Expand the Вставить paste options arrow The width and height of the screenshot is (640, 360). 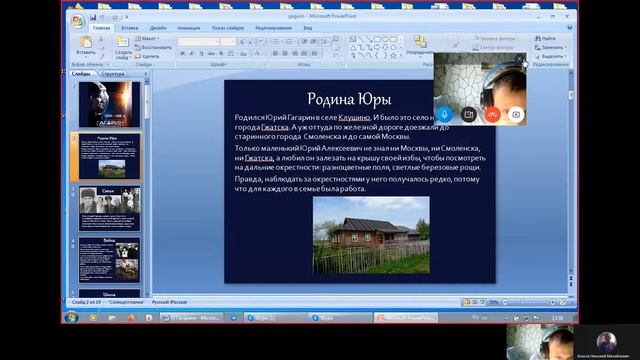[86, 56]
